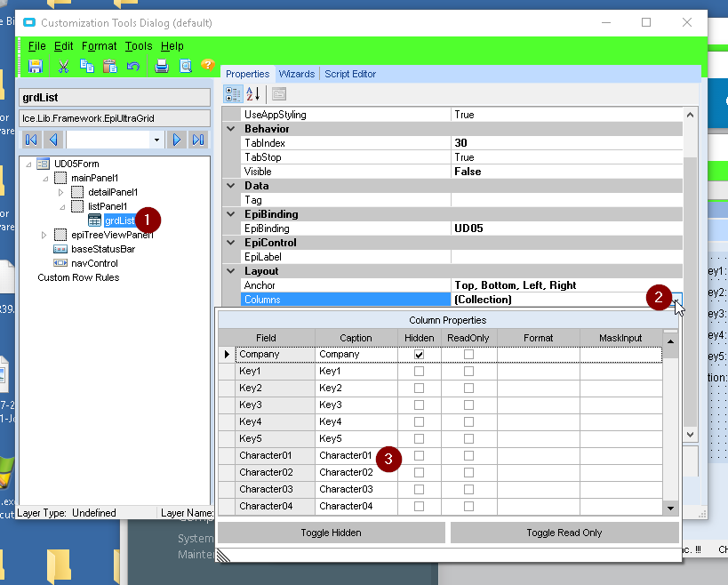Jump to the last control with navigation arrow
Screen dimensions: 728x585
pos(198,140)
